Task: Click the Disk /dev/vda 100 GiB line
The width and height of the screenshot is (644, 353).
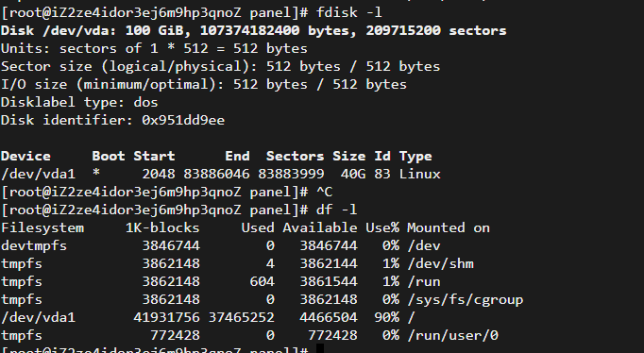Action: [x=253, y=30]
